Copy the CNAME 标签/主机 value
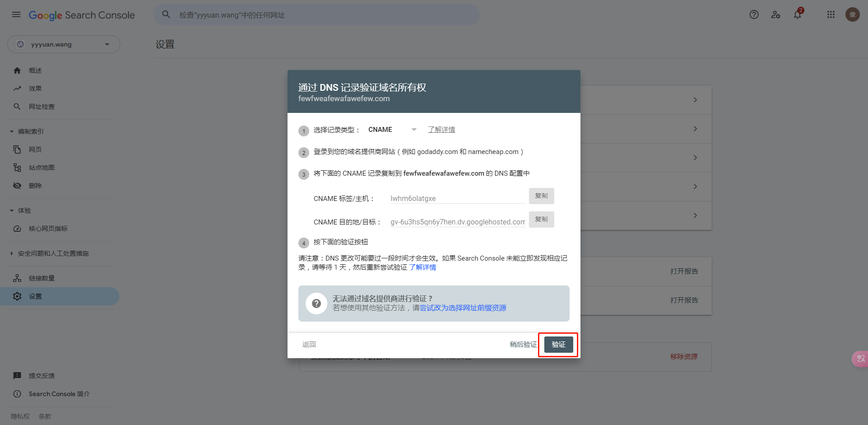This screenshot has height=425, width=868. click(x=542, y=196)
